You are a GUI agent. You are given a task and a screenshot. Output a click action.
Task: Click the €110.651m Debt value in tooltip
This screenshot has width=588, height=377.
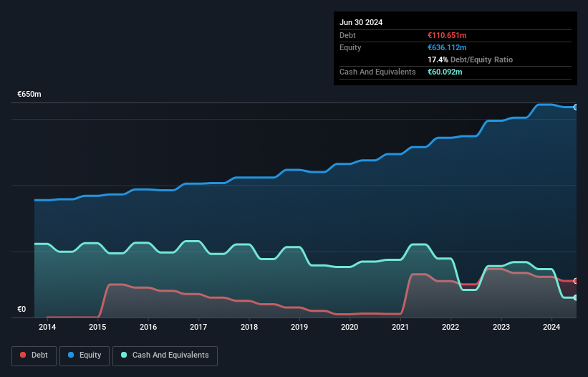point(447,35)
